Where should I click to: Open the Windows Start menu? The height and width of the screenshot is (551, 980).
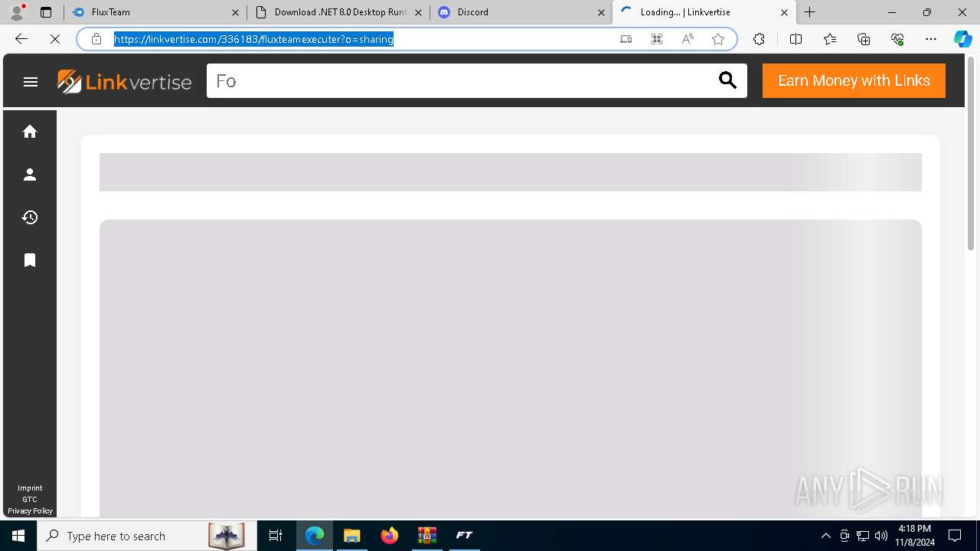point(18,536)
